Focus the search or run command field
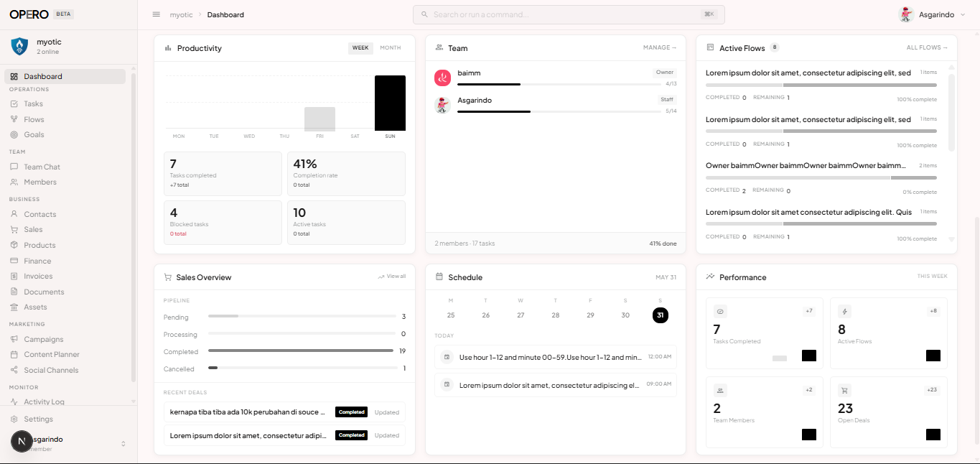The image size is (980, 464). pos(569,14)
